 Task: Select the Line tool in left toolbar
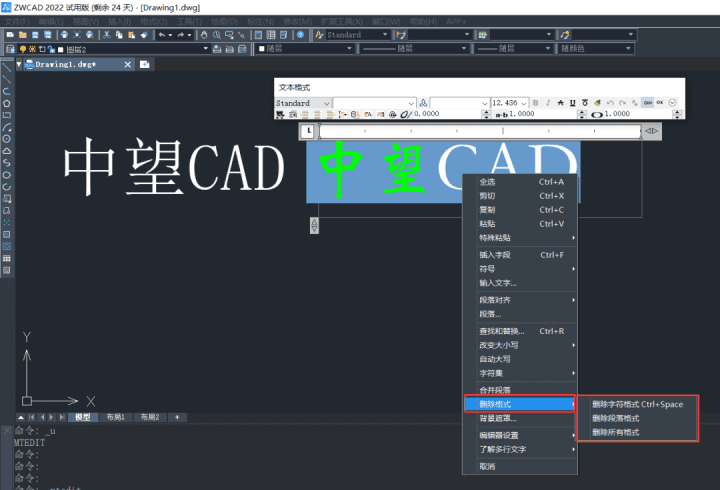pyautogui.click(x=6, y=68)
